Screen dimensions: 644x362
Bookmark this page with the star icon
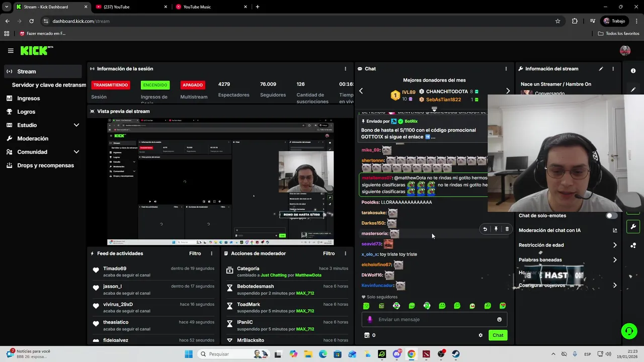557,21
